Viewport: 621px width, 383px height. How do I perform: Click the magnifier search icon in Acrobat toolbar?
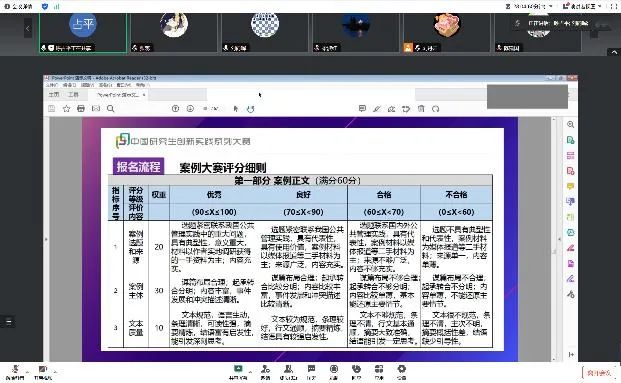[x=110, y=109]
